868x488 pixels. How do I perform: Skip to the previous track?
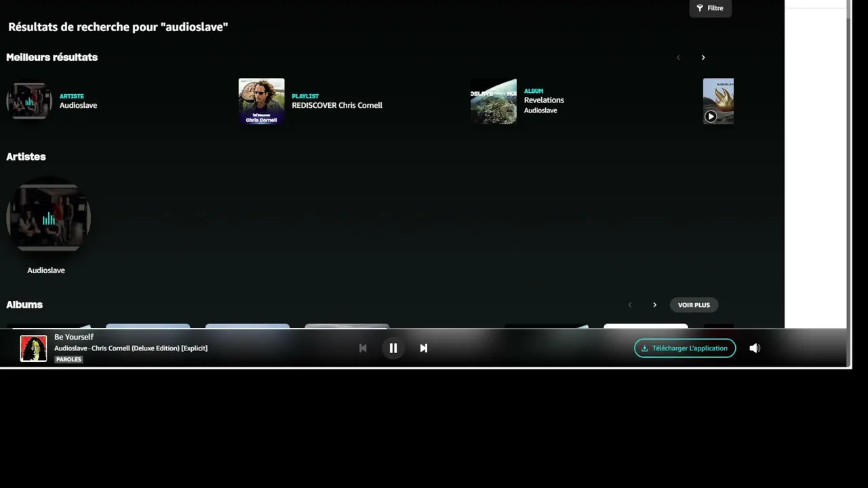(363, 348)
